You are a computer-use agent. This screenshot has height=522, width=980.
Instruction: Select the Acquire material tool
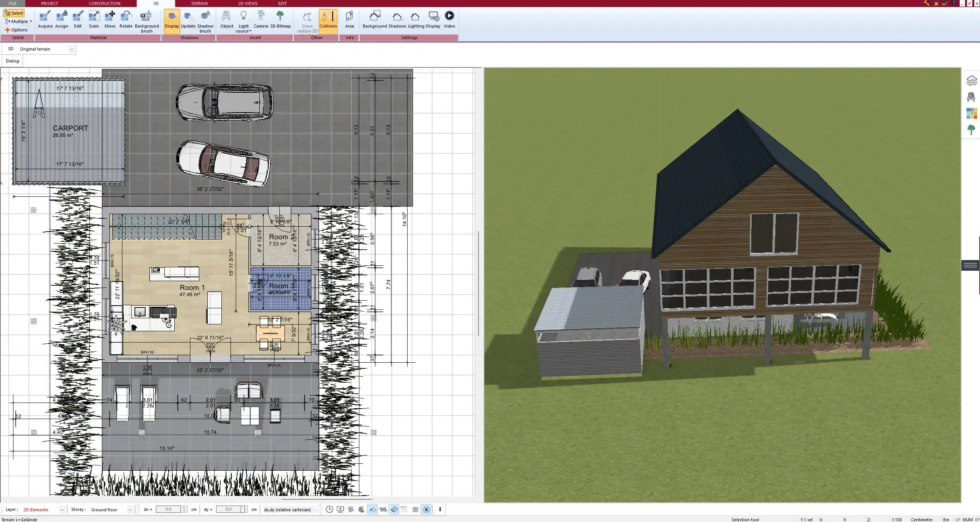(45, 20)
